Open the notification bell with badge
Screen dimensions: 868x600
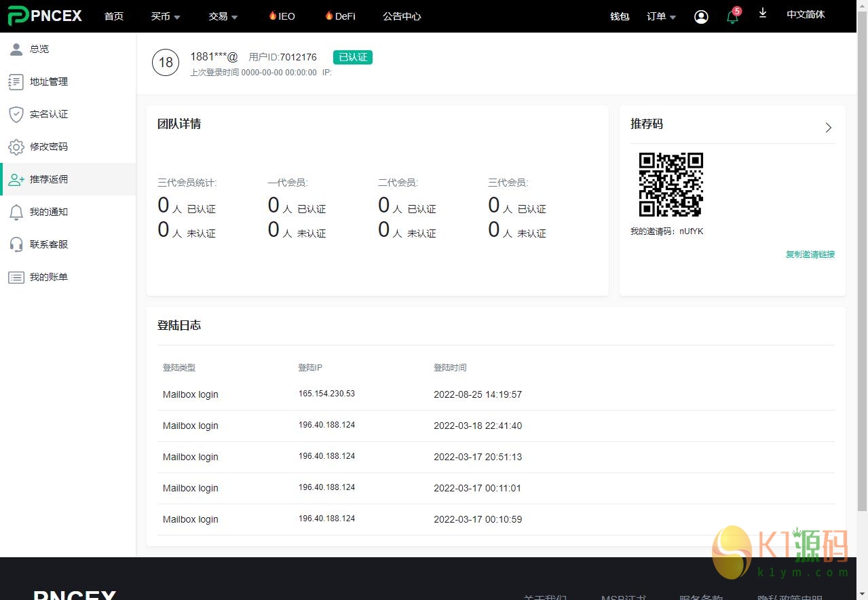point(732,16)
